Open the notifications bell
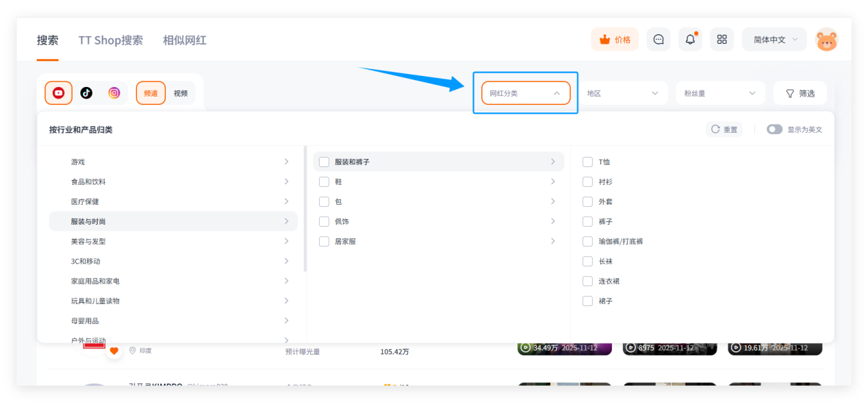This screenshot has height=402, width=868. (x=690, y=40)
